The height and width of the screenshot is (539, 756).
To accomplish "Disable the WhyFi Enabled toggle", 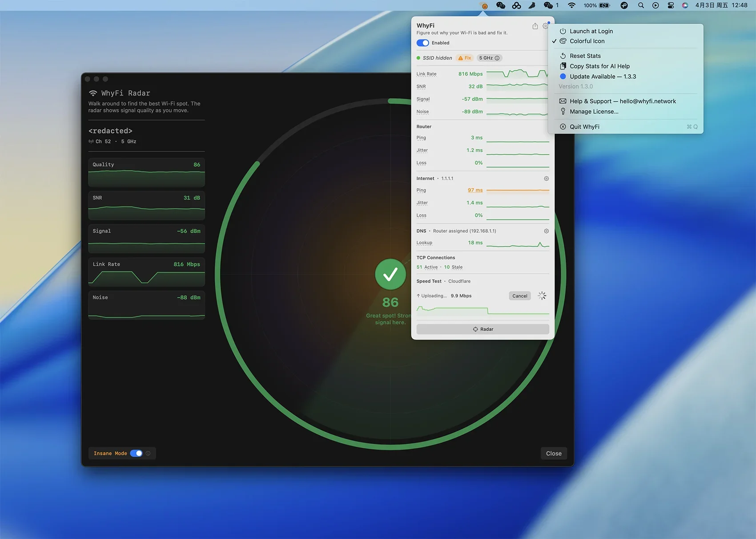I will [x=422, y=43].
